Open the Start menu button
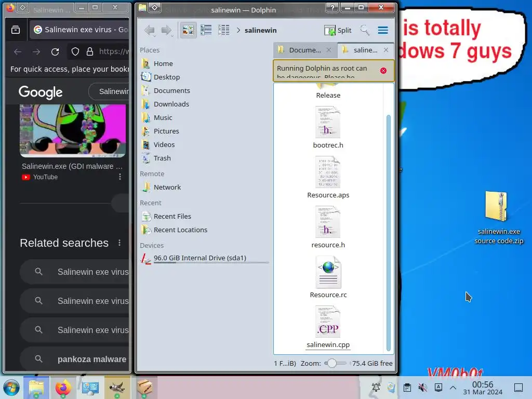Viewport: 532px width, 399px height. 11,388
